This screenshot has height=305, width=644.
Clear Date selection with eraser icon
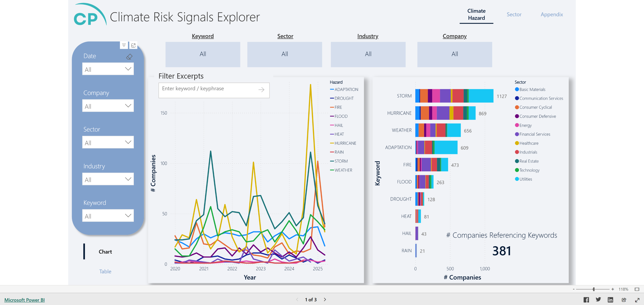pyautogui.click(x=129, y=57)
